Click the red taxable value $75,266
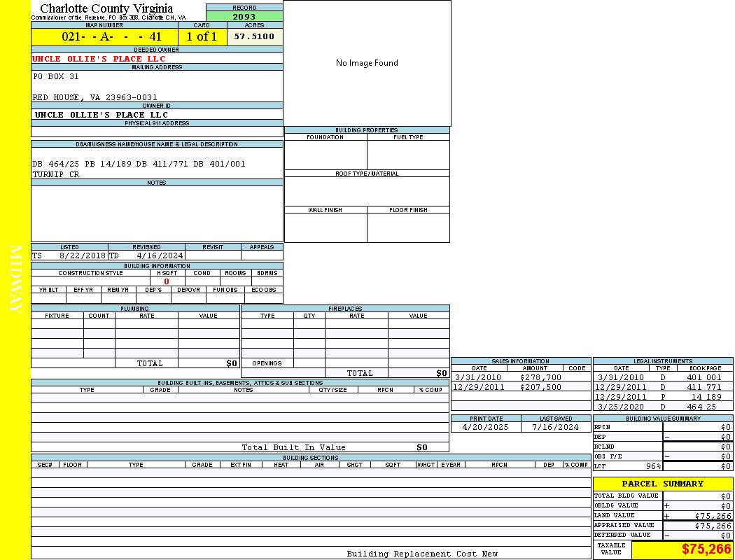The image size is (735, 560). (x=706, y=549)
